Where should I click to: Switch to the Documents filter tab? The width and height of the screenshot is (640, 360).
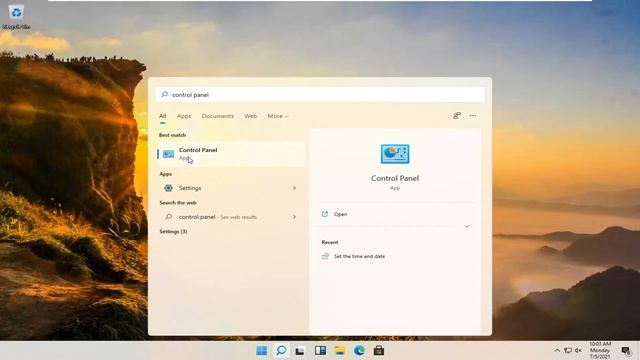218,116
